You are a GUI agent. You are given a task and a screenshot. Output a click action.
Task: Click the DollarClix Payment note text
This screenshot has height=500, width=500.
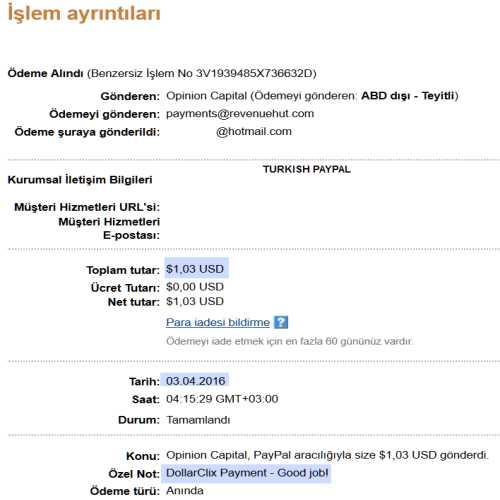click(x=247, y=473)
